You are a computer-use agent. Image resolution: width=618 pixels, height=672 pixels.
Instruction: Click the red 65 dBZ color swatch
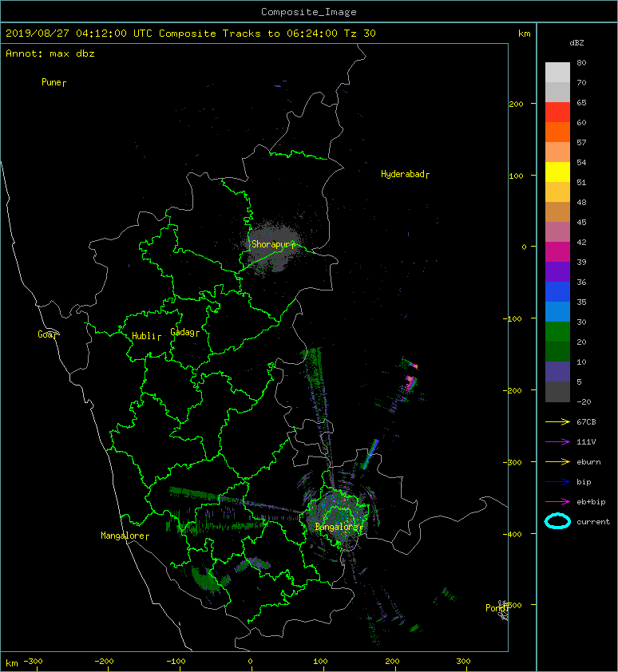[x=557, y=113]
